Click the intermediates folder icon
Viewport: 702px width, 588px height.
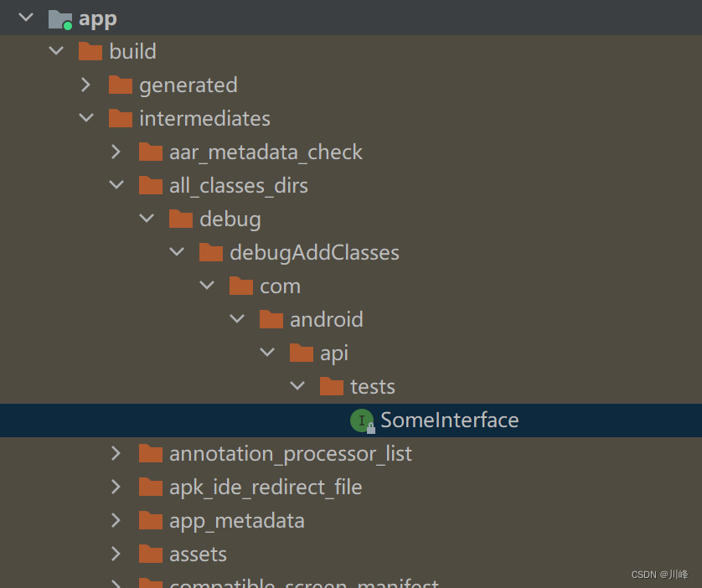click(x=121, y=118)
